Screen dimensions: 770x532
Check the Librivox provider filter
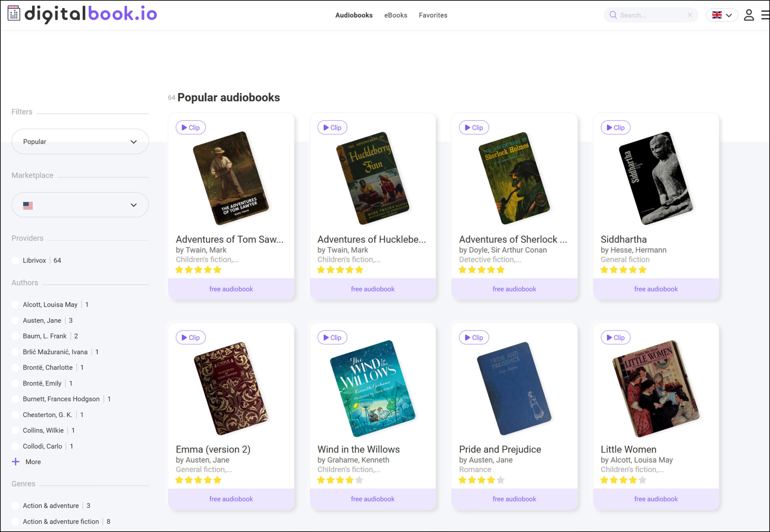tap(15, 260)
